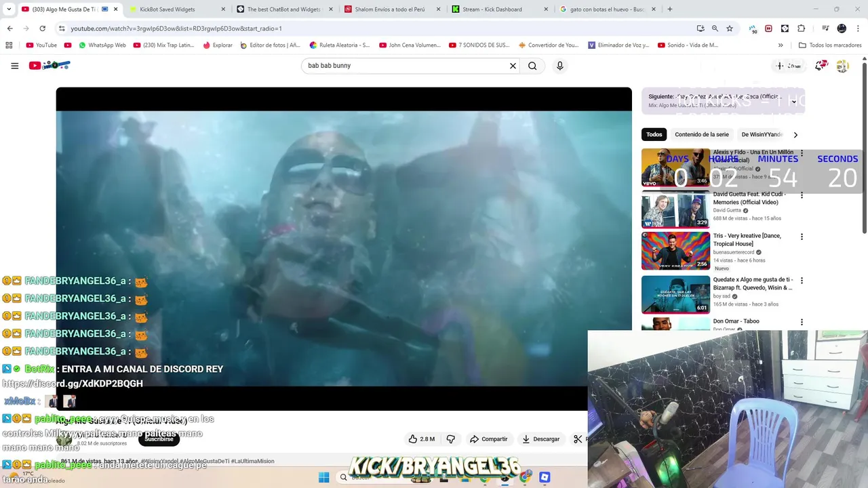Select the Contenido de la serie chip

point(701,134)
